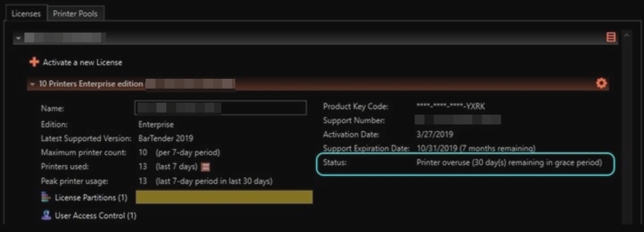Select the 10 Printers Enterprise edition header title
The width and height of the screenshot is (644, 232).
pos(91,84)
